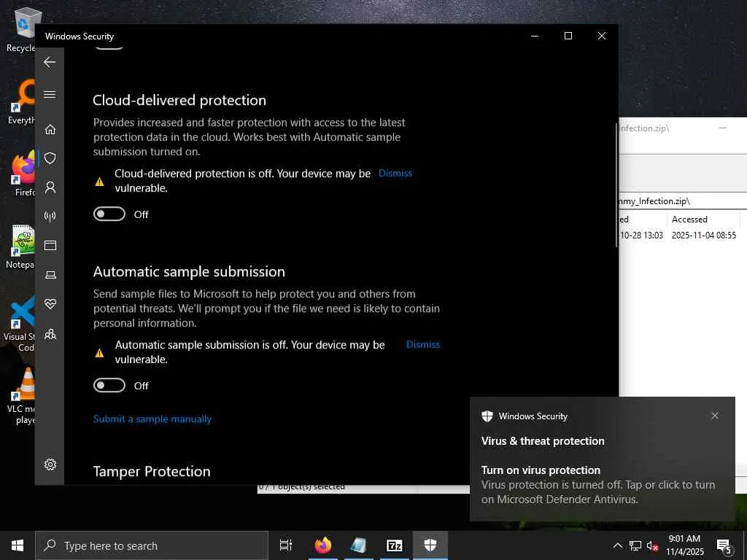Dismiss the Cloud-delivered protection warning

point(395,174)
